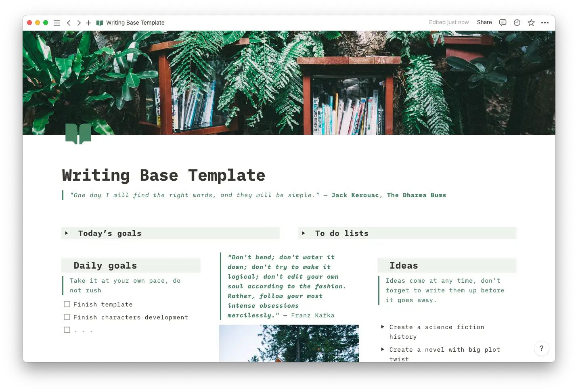Click the Share button
The width and height of the screenshot is (578, 392).
484,23
